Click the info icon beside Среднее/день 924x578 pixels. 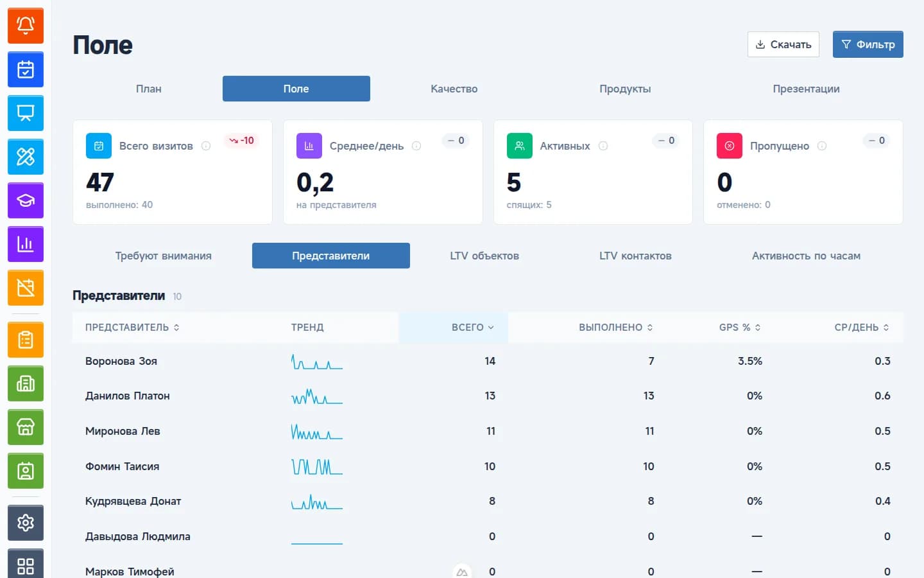(416, 146)
